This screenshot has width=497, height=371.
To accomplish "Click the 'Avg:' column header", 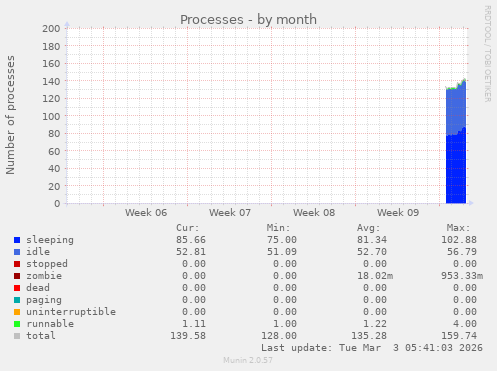I will 369,228.
